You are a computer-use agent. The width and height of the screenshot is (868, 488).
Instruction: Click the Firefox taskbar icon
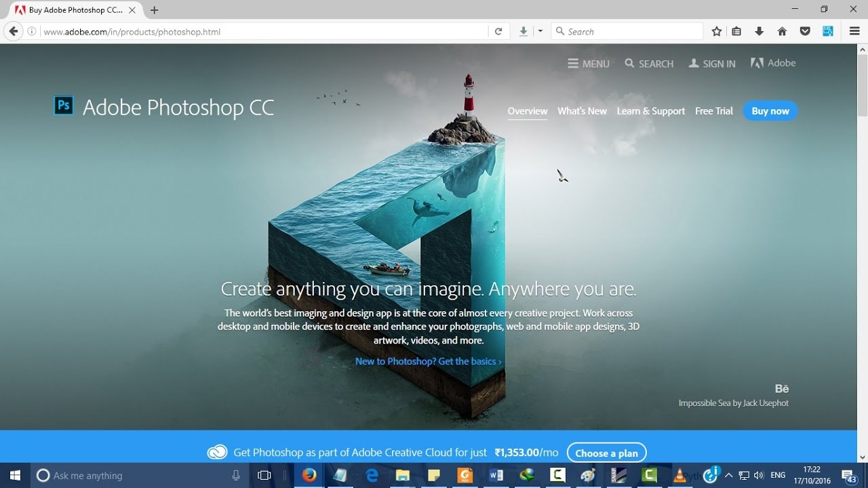coord(309,475)
